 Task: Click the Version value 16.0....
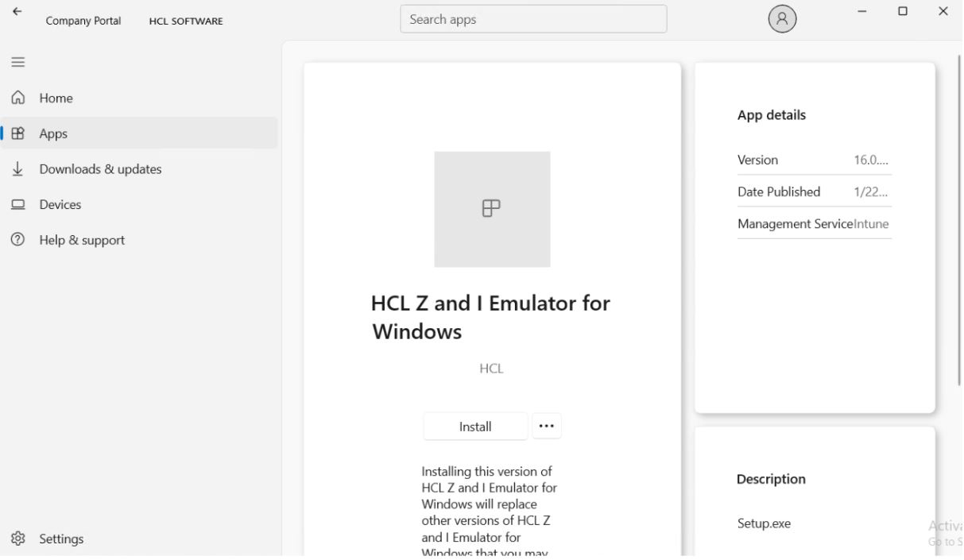point(871,160)
